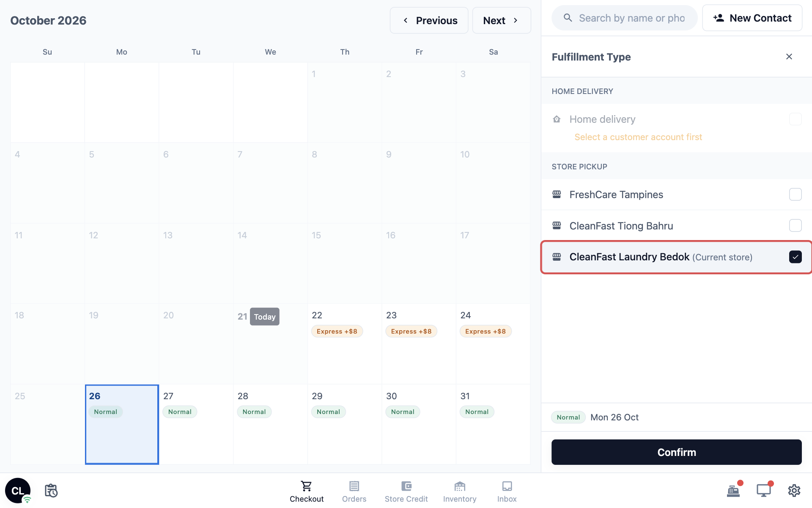Select October 24 Express date
This screenshot has width=812, height=508.
click(493, 344)
